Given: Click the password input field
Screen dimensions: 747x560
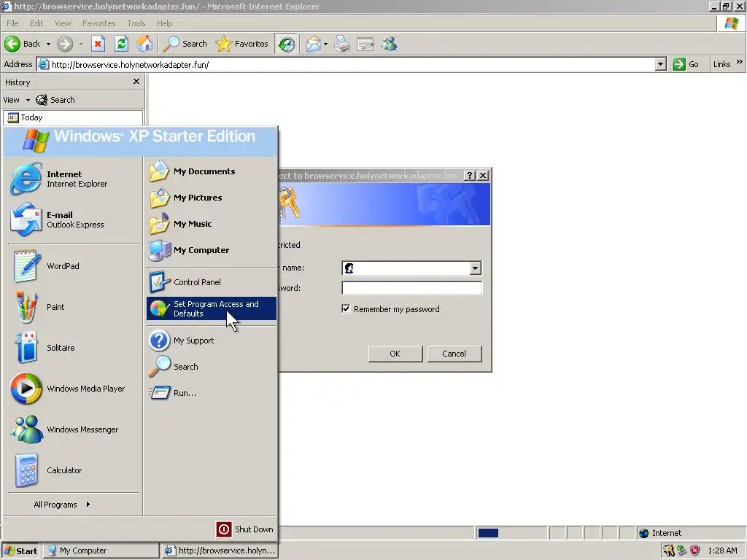Looking at the screenshot, I should coord(411,288).
